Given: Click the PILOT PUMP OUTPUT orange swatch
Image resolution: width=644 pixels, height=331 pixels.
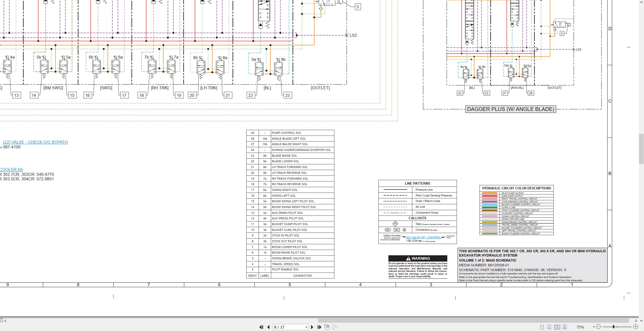Looking at the screenshot, I should click(490, 193).
